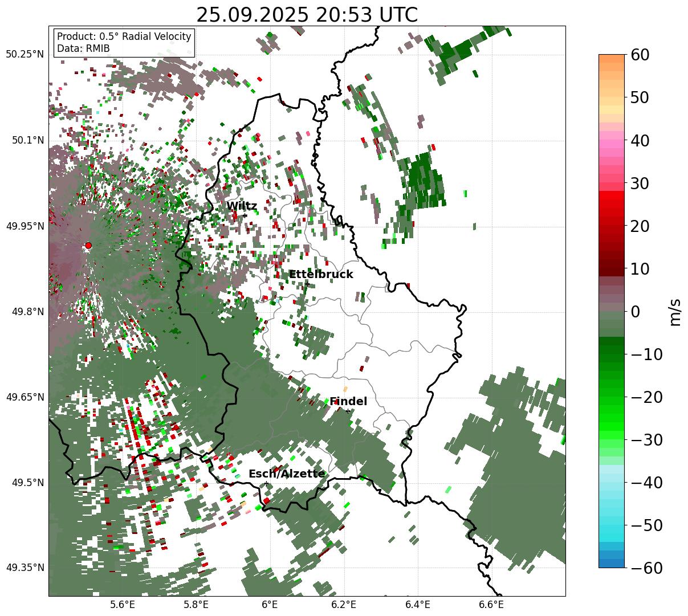Click the 6.4°E longitude tick label

click(x=417, y=605)
